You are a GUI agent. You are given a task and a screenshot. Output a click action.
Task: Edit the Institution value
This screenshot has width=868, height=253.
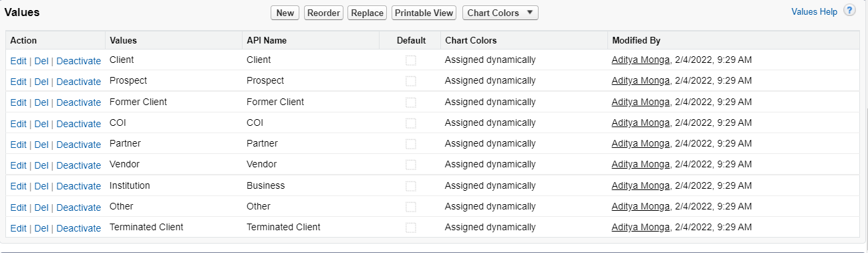18,186
